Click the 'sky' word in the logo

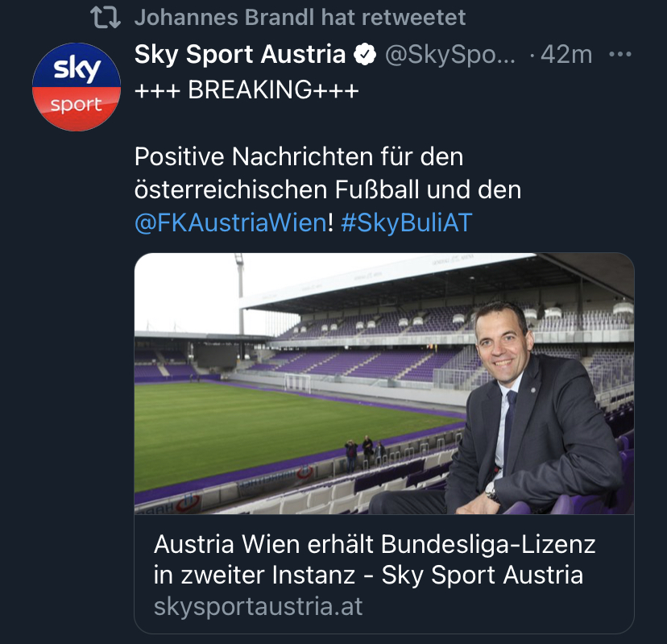[x=77, y=68]
